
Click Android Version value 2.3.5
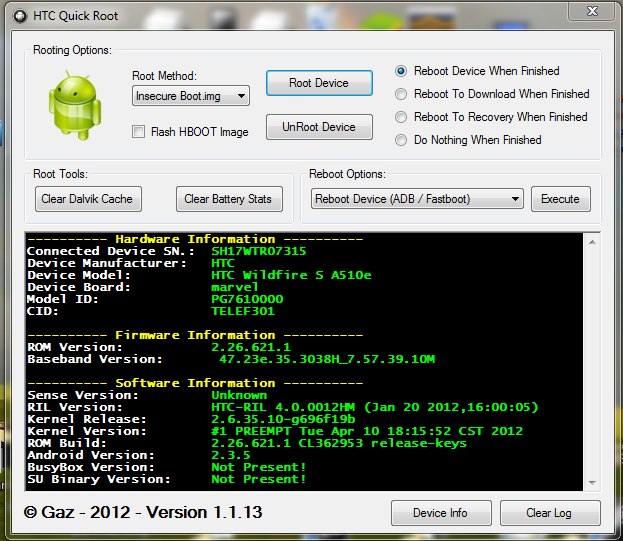(231, 455)
